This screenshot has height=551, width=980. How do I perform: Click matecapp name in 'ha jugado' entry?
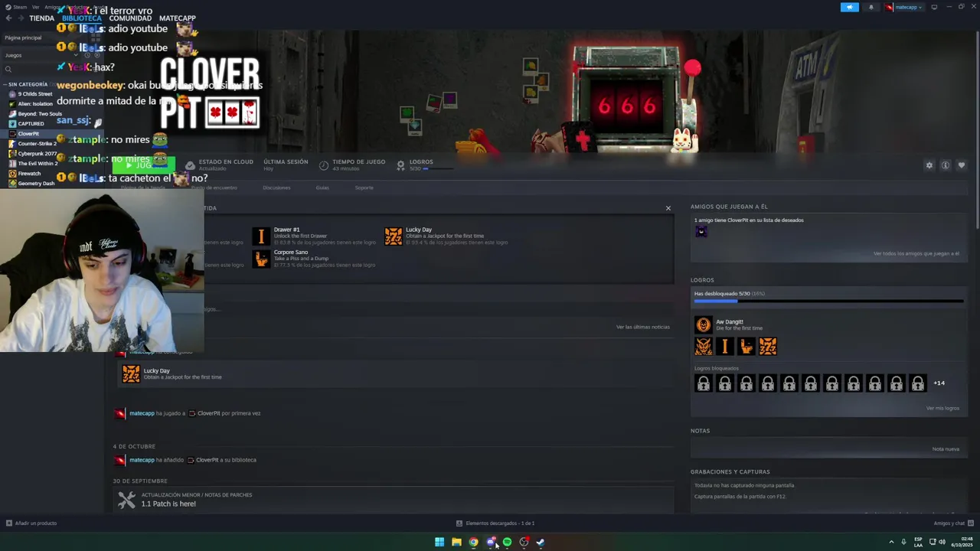(x=142, y=413)
